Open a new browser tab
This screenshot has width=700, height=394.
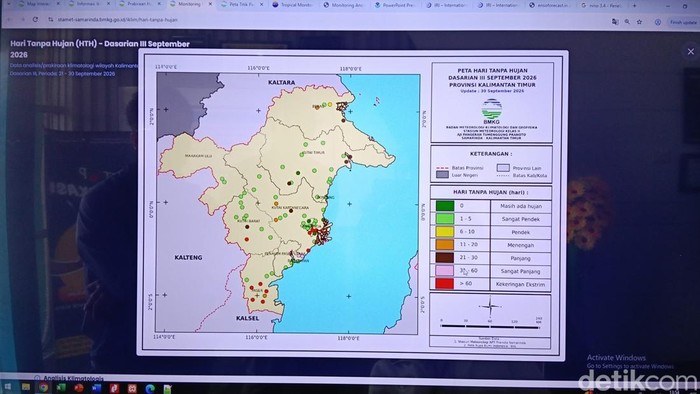click(634, 6)
